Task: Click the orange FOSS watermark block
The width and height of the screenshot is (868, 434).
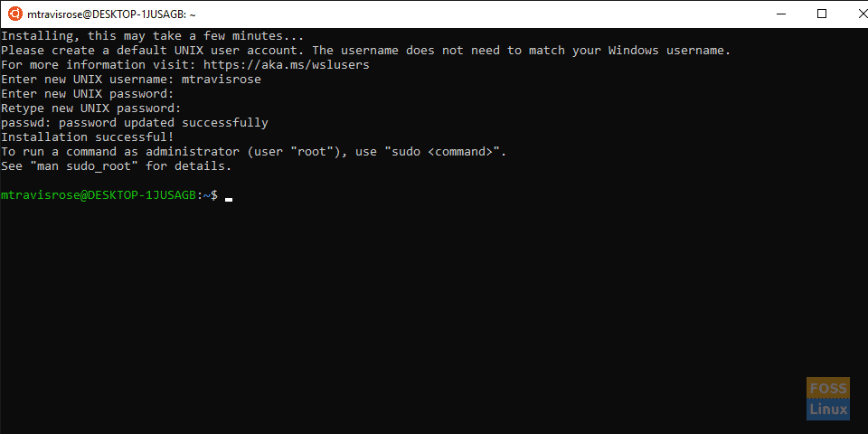Action: pyautogui.click(x=828, y=388)
